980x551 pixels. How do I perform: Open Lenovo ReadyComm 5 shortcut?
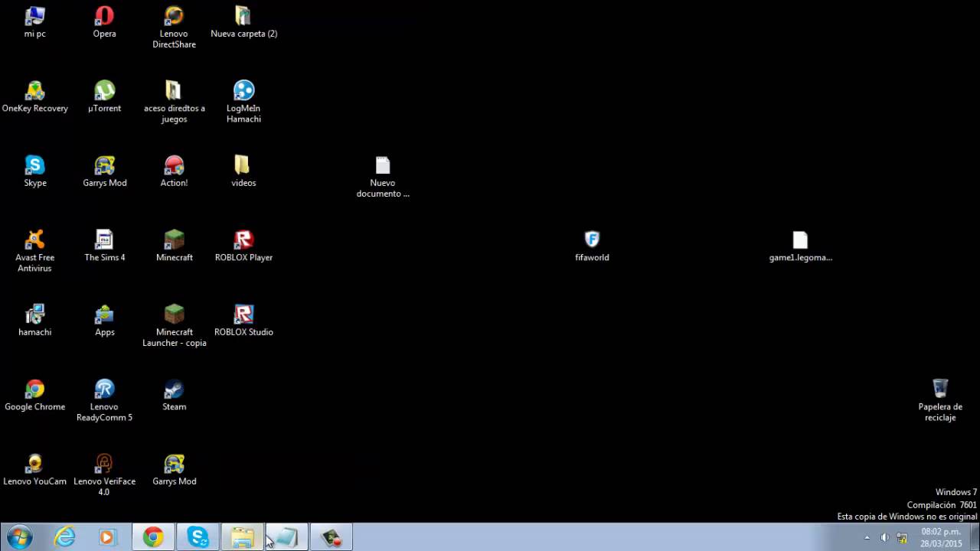(x=105, y=400)
